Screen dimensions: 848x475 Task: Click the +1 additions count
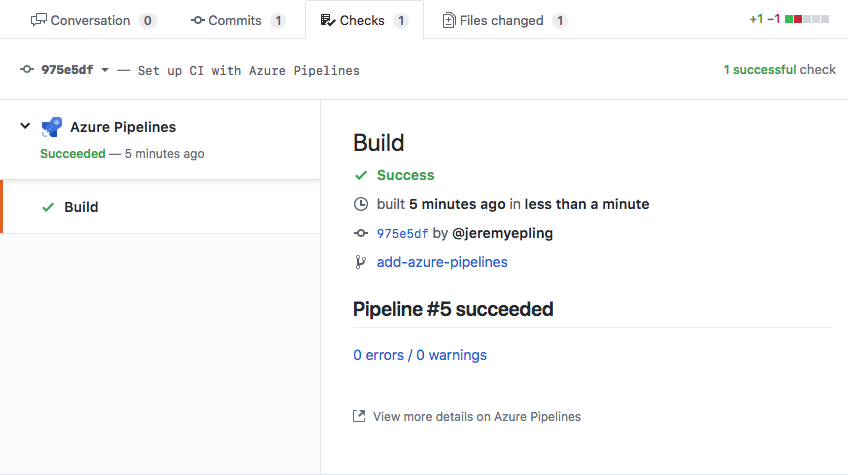click(756, 19)
